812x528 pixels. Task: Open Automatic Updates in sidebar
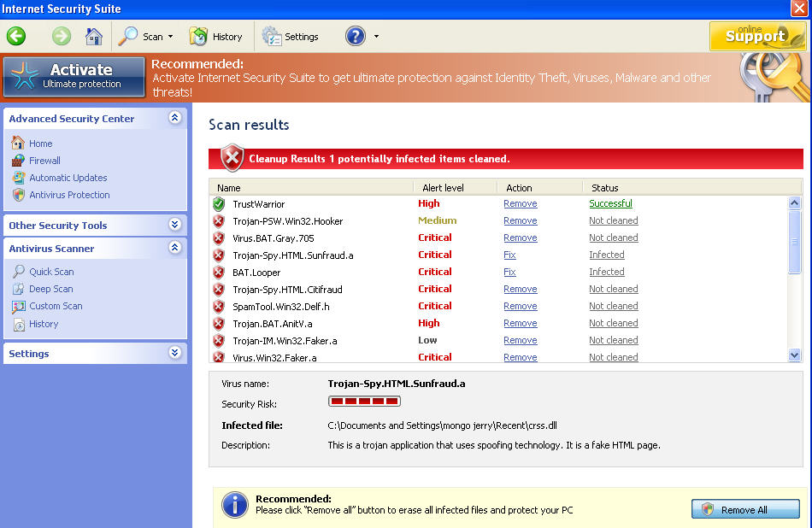point(68,178)
